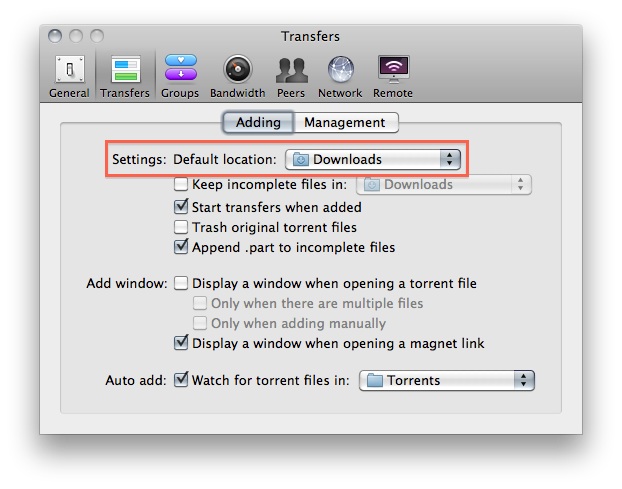This screenshot has height=489, width=622.
Task: Select the Transfers toolbar icon
Action: point(125,76)
